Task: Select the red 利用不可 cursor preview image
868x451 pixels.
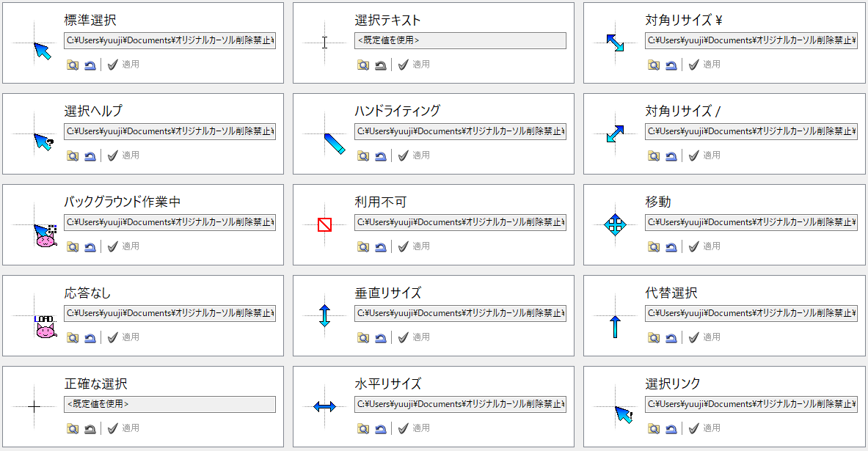Action: pyautogui.click(x=324, y=224)
